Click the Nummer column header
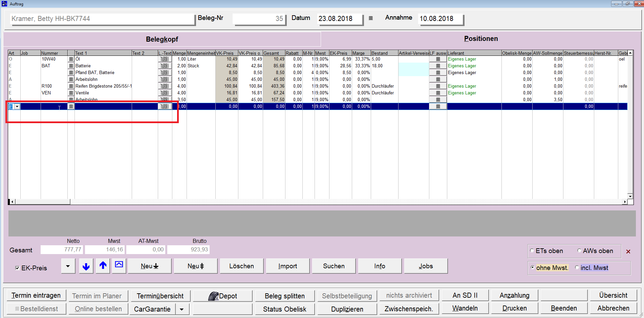The height and width of the screenshot is (318, 644). coord(54,53)
